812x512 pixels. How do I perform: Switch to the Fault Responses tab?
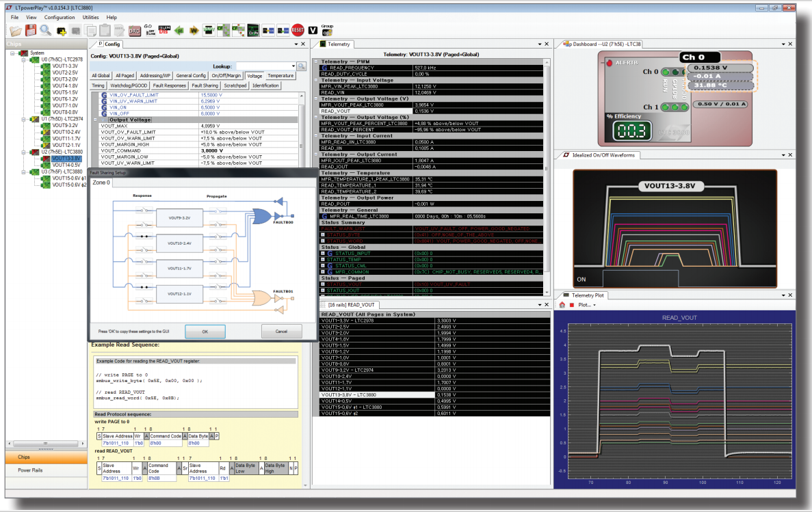coord(169,85)
